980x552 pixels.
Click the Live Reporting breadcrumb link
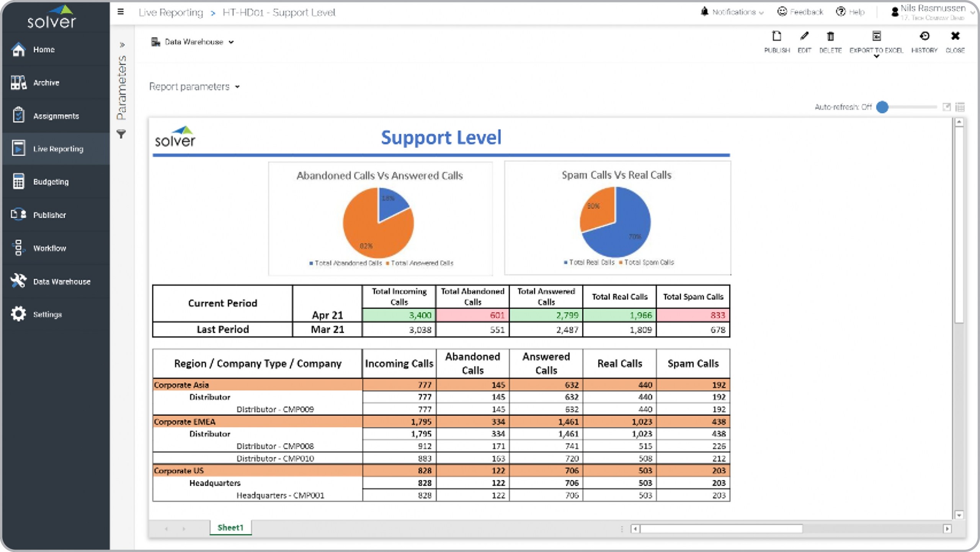point(171,13)
